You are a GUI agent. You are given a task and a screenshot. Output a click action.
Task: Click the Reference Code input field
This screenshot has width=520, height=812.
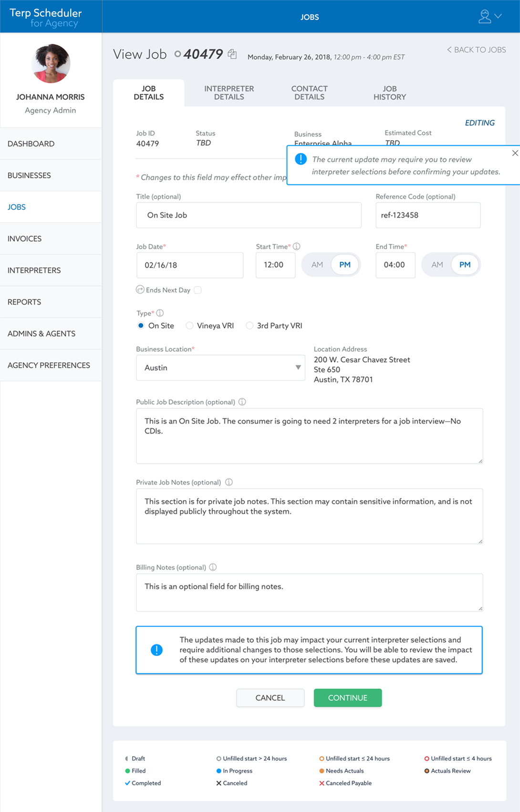click(428, 215)
